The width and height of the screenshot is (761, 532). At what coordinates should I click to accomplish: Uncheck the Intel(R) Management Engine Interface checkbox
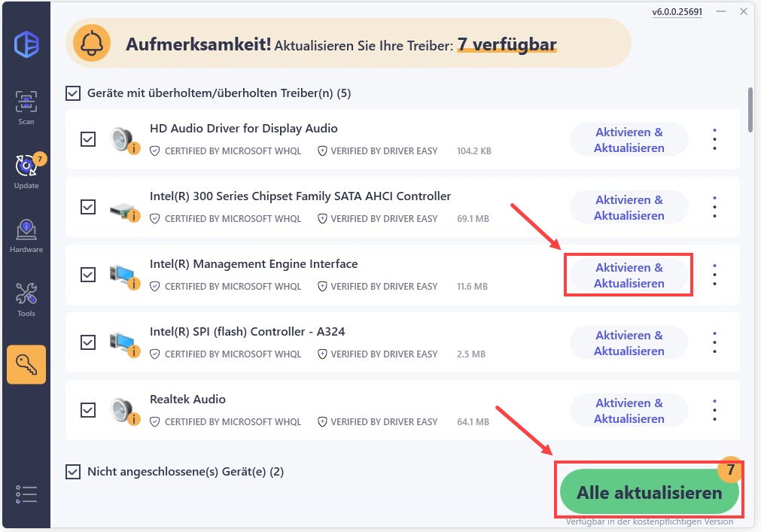point(88,275)
